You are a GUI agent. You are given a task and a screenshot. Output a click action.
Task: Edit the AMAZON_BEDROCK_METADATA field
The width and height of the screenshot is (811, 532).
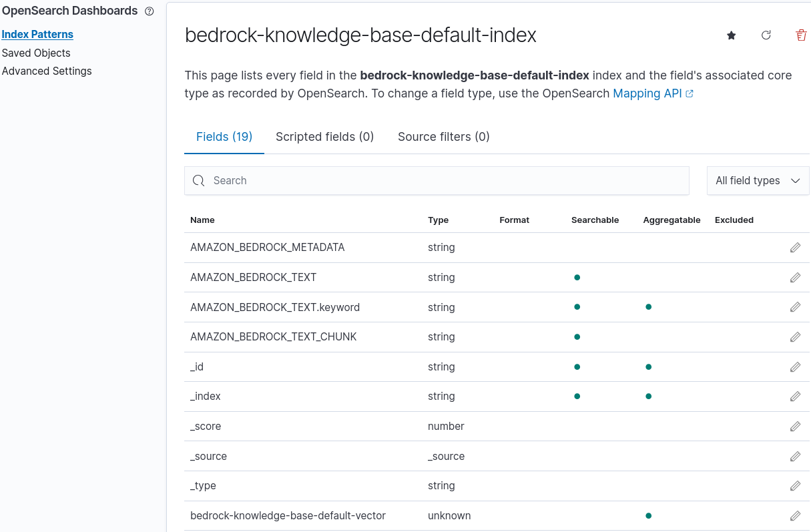(x=795, y=248)
